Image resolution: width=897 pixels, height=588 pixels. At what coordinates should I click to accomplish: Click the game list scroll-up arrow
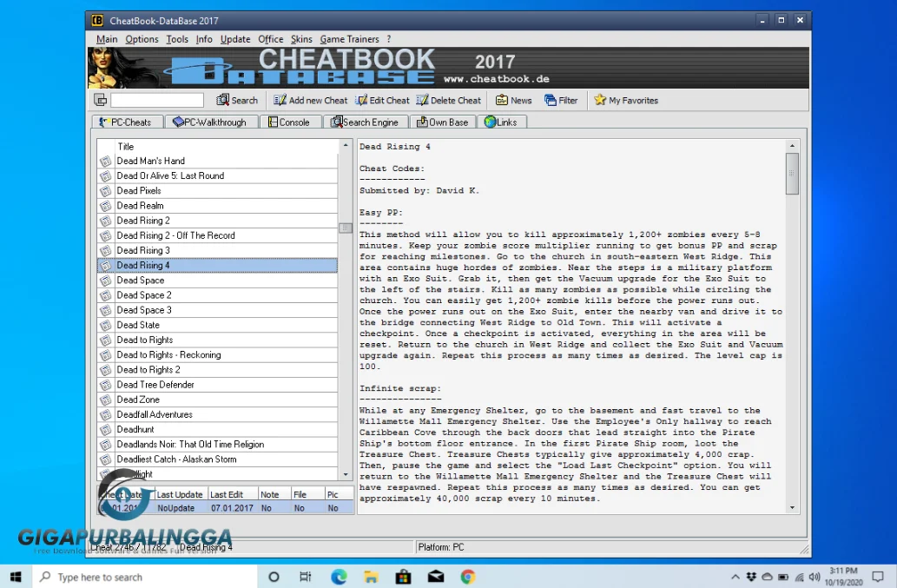(x=346, y=145)
